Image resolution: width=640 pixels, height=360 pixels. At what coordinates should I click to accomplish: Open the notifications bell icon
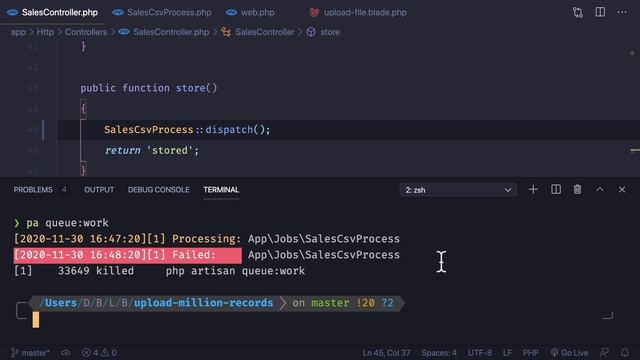[x=624, y=353]
